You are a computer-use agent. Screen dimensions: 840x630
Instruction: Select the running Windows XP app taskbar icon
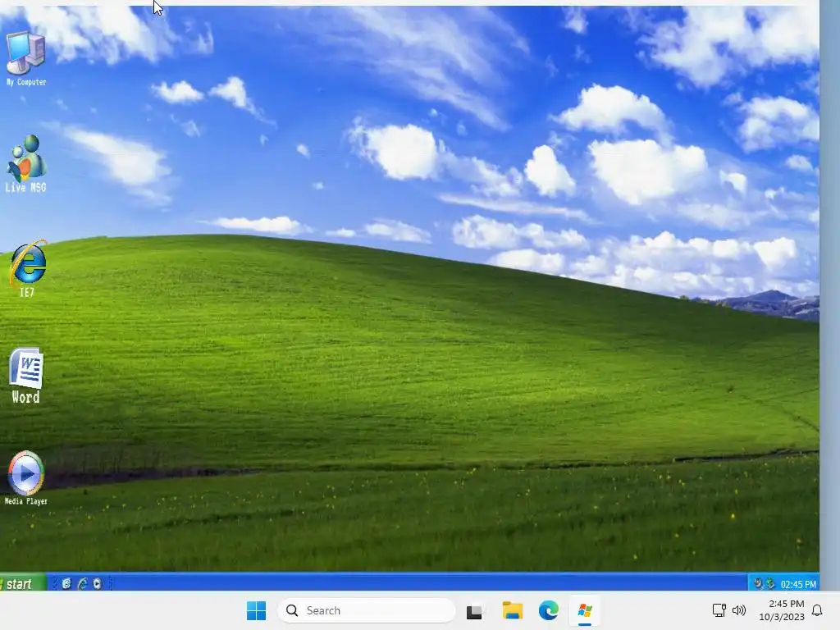click(x=585, y=610)
